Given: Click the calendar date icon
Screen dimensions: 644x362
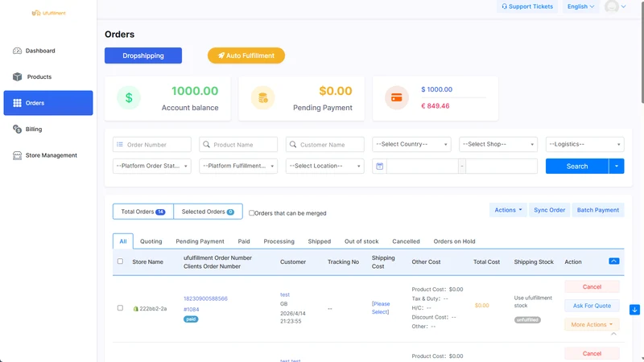Looking at the screenshot, I should pyautogui.click(x=379, y=167).
